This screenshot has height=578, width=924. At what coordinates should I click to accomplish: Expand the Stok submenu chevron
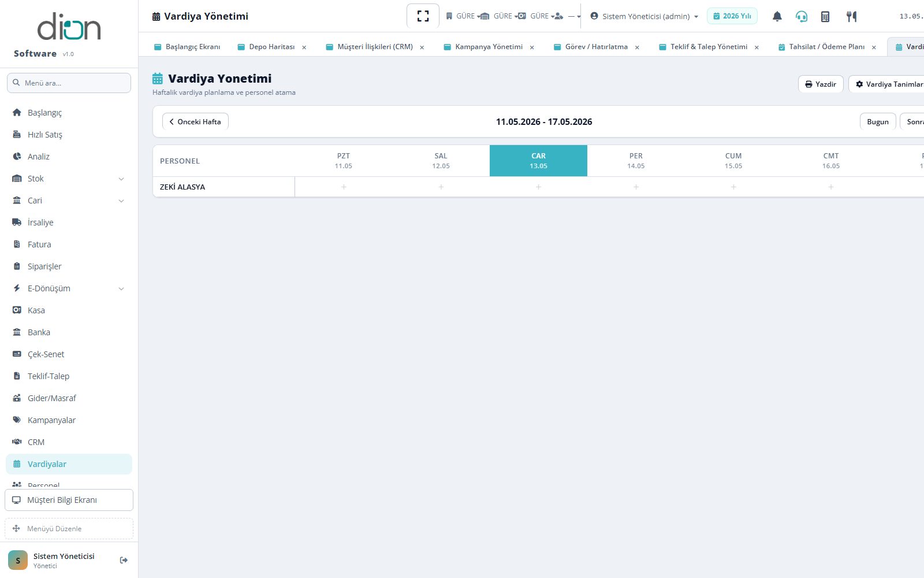[x=121, y=179]
